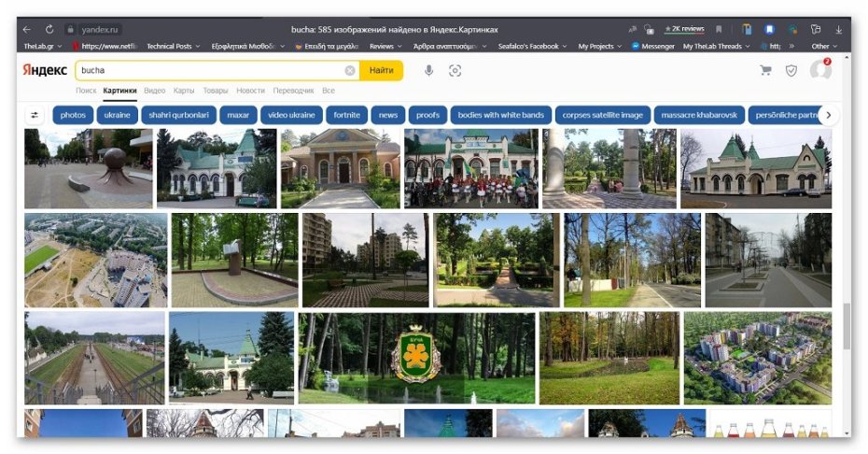
Task: Switch to the Новости tab
Action: click(x=250, y=91)
